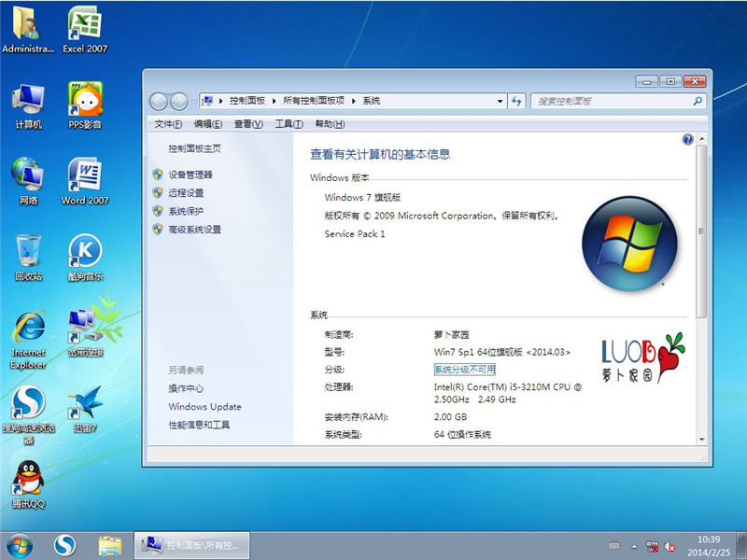The width and height of the screenshot is (747, 560).
Task: Click the keyboard tray icon
Action: 614,546
